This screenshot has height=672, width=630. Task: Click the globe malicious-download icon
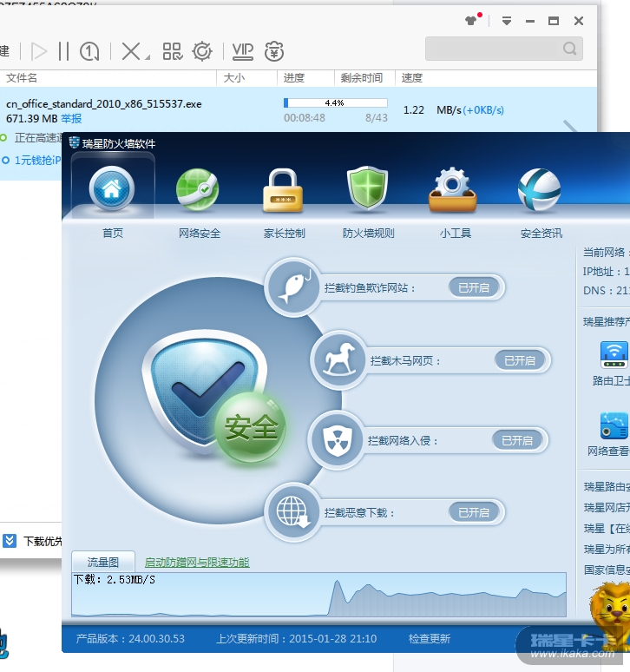click(292, 511)
